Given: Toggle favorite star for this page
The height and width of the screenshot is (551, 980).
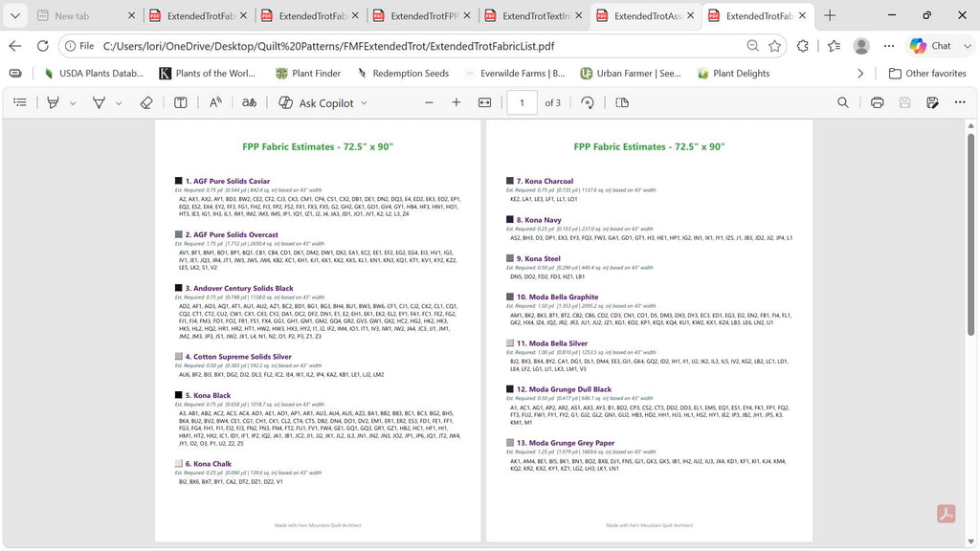Looking at the screenshot, I should (x=775, y=46).
